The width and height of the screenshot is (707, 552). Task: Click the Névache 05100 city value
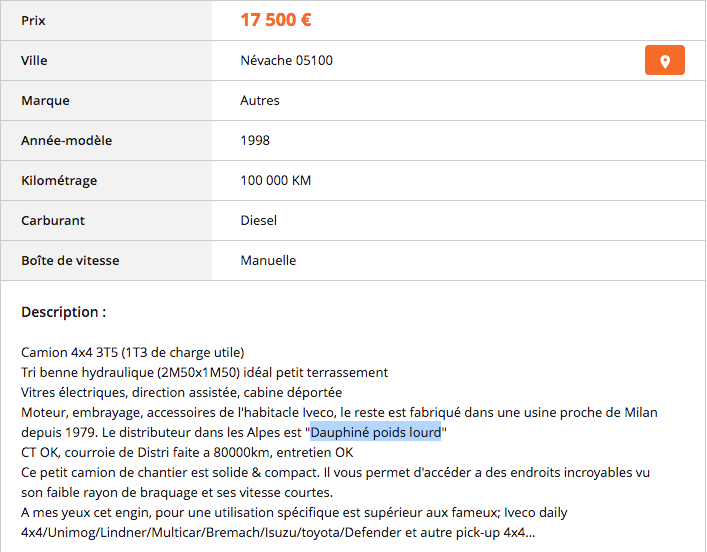coord(287,60)
